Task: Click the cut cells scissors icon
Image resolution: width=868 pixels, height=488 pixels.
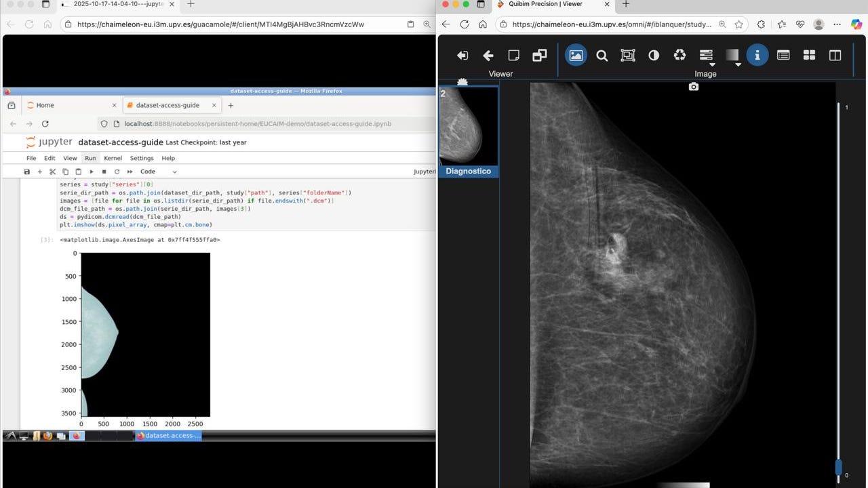Action: [52, 172]
